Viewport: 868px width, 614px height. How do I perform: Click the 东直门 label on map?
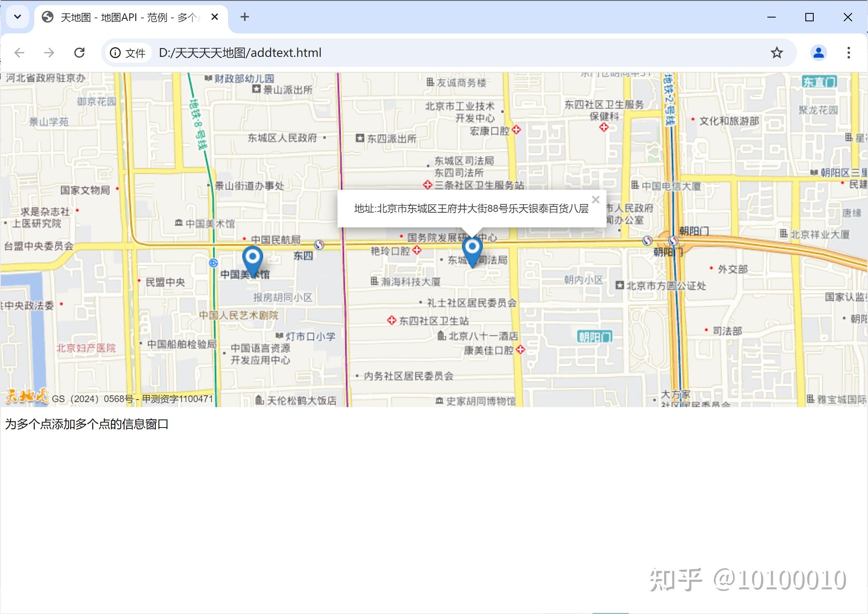click(x=819, y=82)
